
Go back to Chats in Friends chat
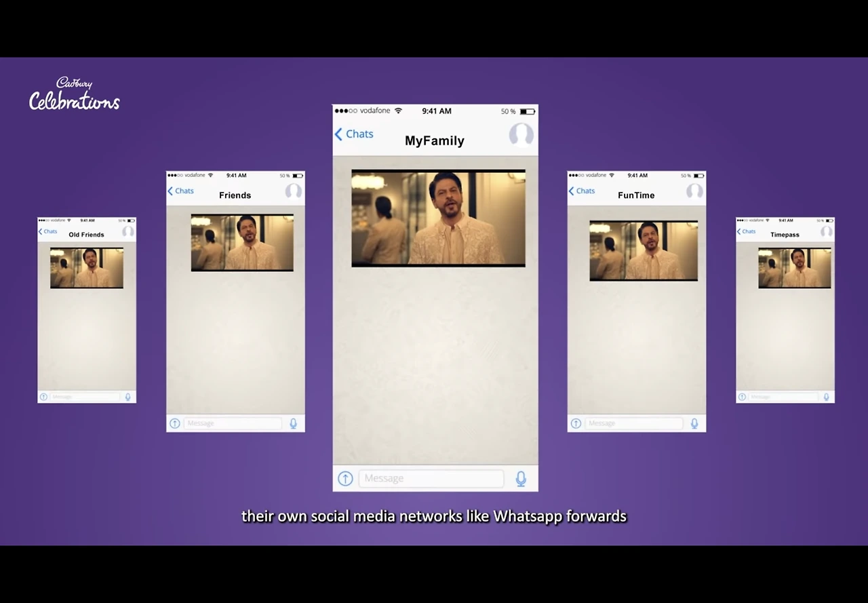(181, 191)
